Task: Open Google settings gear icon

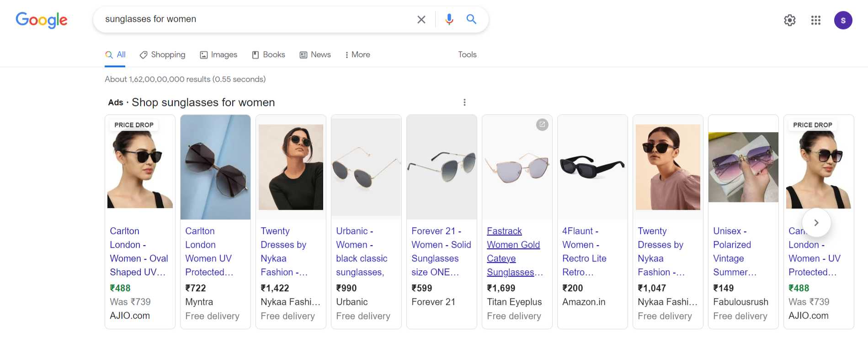Action: tap(790, 20)
